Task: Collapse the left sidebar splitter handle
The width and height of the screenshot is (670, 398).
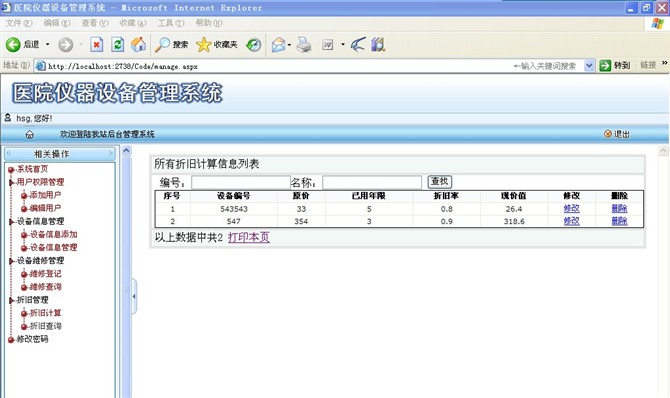Action: pyautogui.click(x=134, y=296)
